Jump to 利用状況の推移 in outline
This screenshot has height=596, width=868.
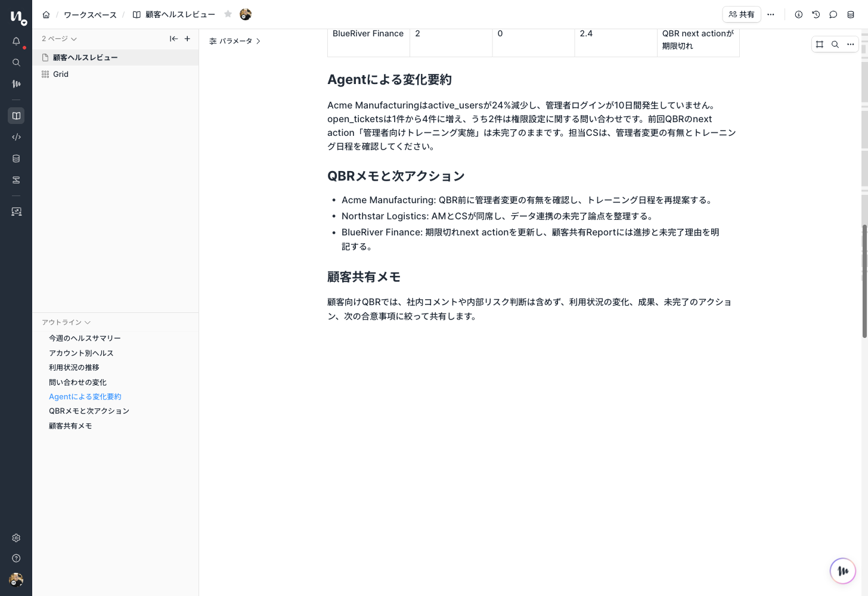[74, 368]
